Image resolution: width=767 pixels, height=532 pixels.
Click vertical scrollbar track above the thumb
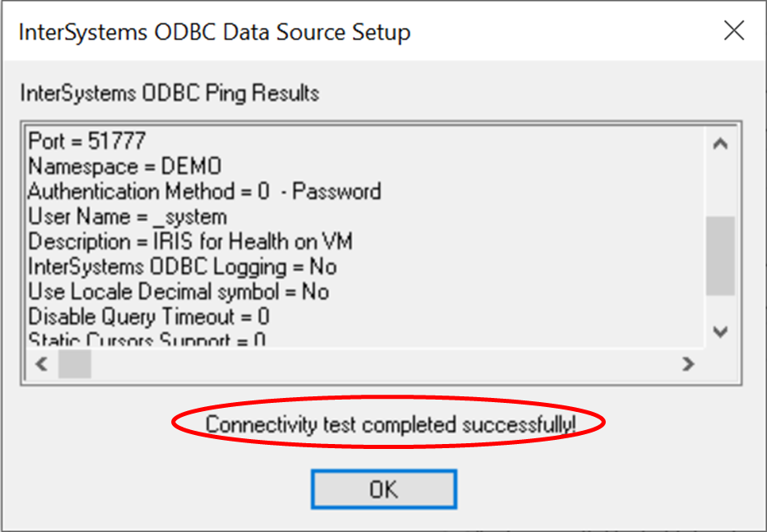pos(720,185)
